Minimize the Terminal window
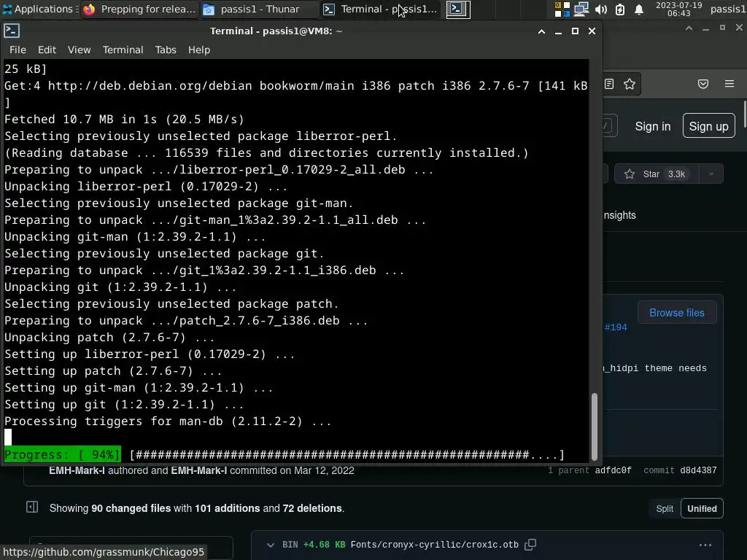This screenshot has width=747, height=560. coord(558,31)
